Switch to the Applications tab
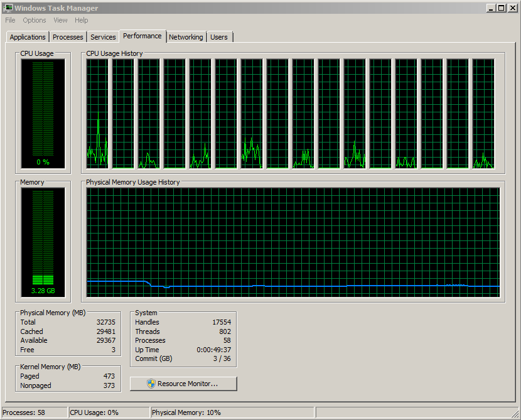 pyautogui.click(x=28, y=37)
